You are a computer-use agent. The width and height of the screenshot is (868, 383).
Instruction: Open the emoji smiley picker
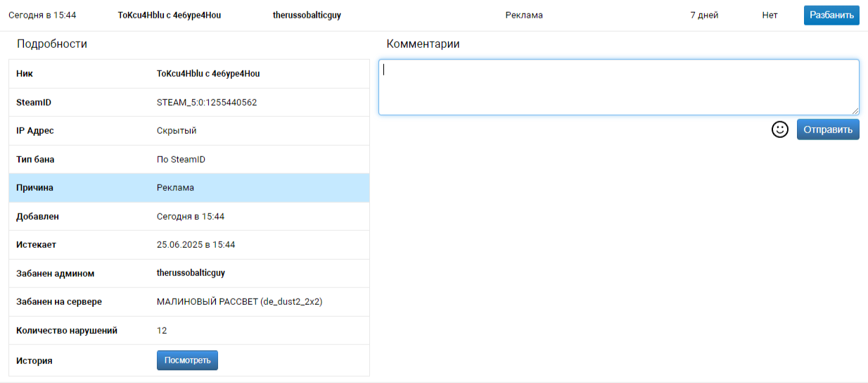coord(779,130)
